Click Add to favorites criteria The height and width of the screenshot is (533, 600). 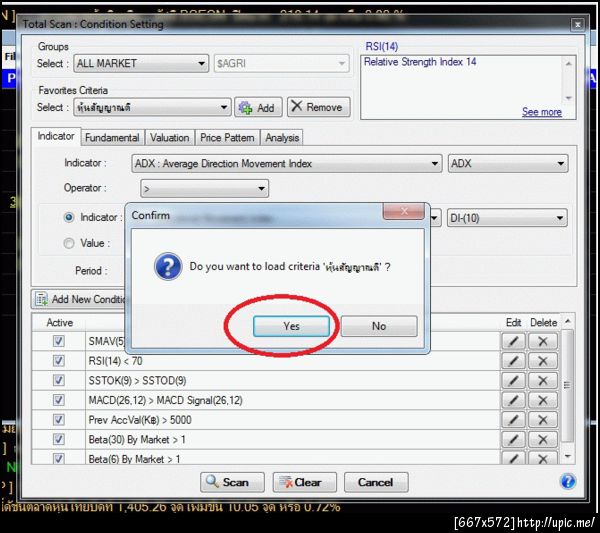pos(258,107)
